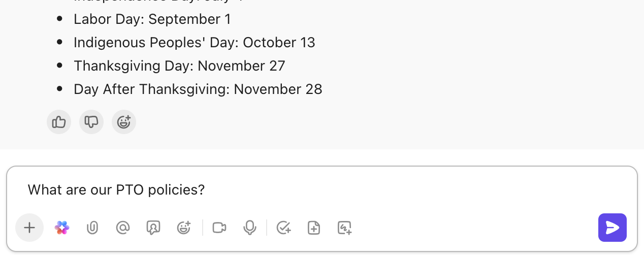Open emoji picker in composer toolbar
The width and height of the screenshot is (644, 255).
[183, 228]
